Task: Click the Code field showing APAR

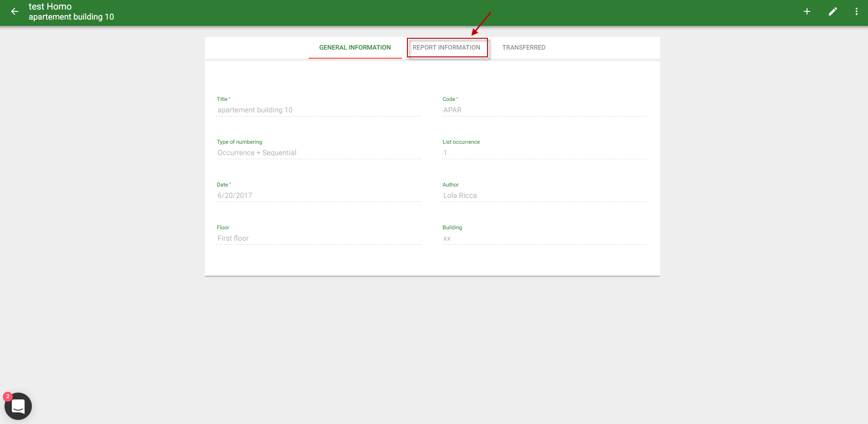Action: click(x=544, y=110)
